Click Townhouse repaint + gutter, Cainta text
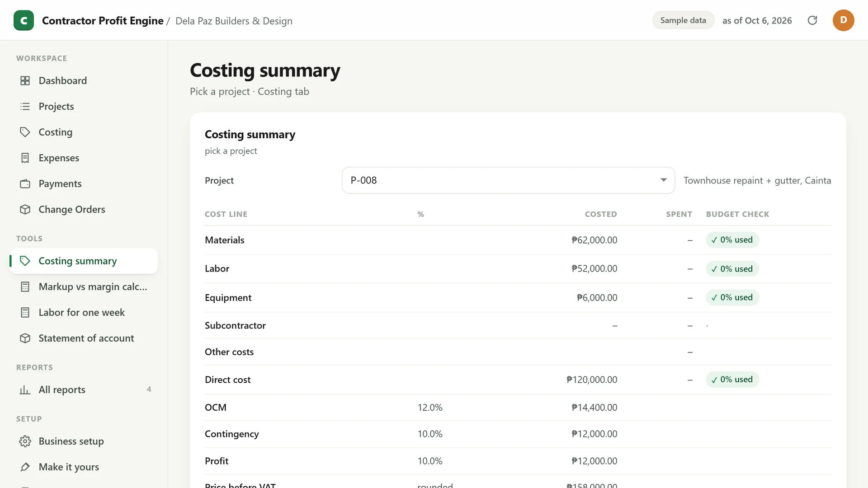Screen dimensions: 868x488 tap(757, 180)
